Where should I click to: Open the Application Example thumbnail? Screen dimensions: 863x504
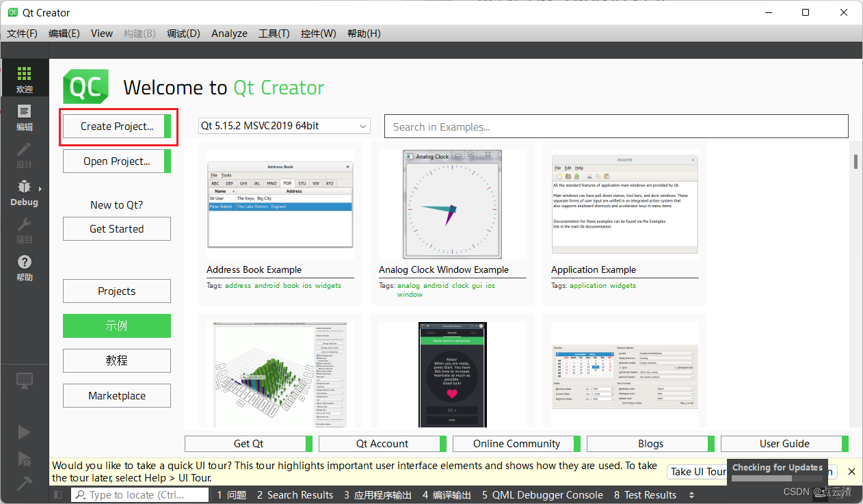625,204
